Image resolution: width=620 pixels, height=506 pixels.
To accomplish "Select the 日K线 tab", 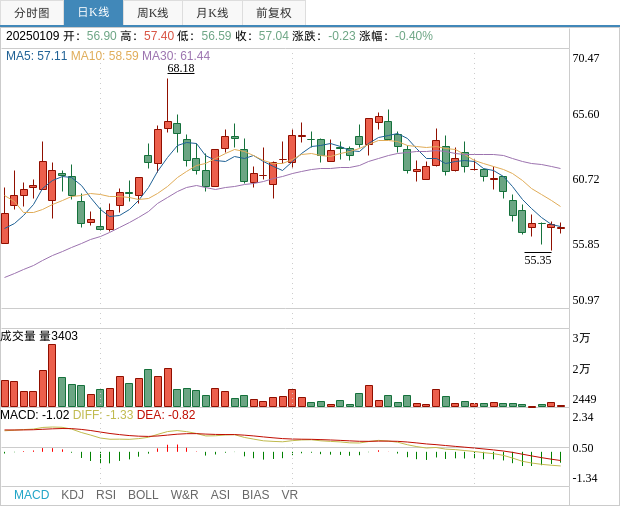I will pyautogui.click(x=93, y=13).
